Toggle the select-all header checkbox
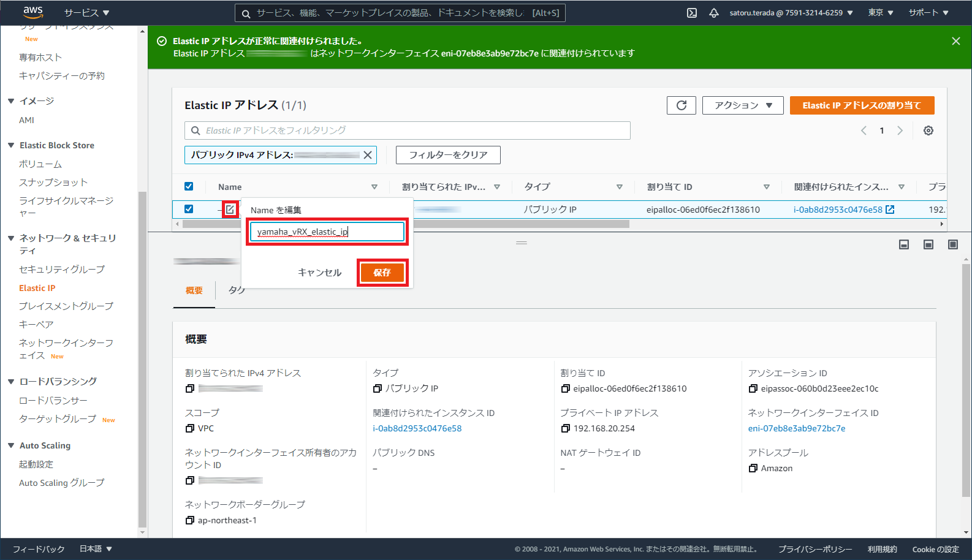972x560 pixels. (x=189, y=186)
